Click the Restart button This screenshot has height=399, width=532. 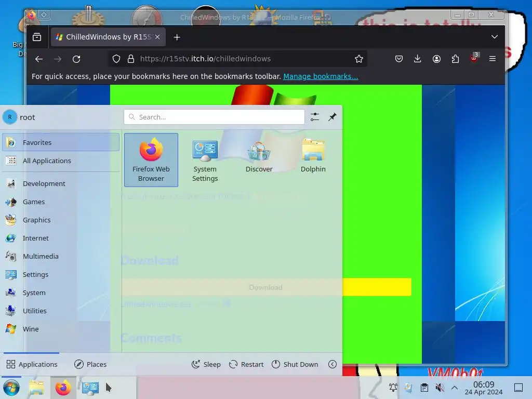246,364
